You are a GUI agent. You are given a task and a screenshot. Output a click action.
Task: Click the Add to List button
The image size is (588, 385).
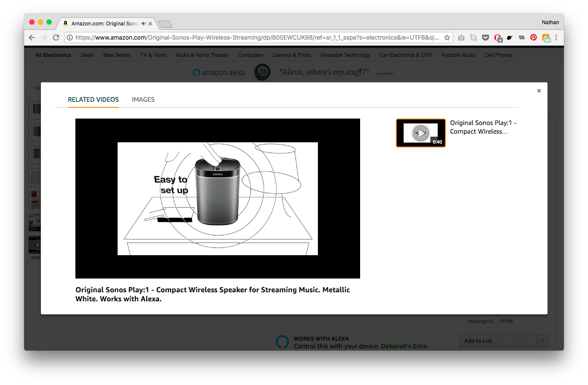tap(498, 341)
